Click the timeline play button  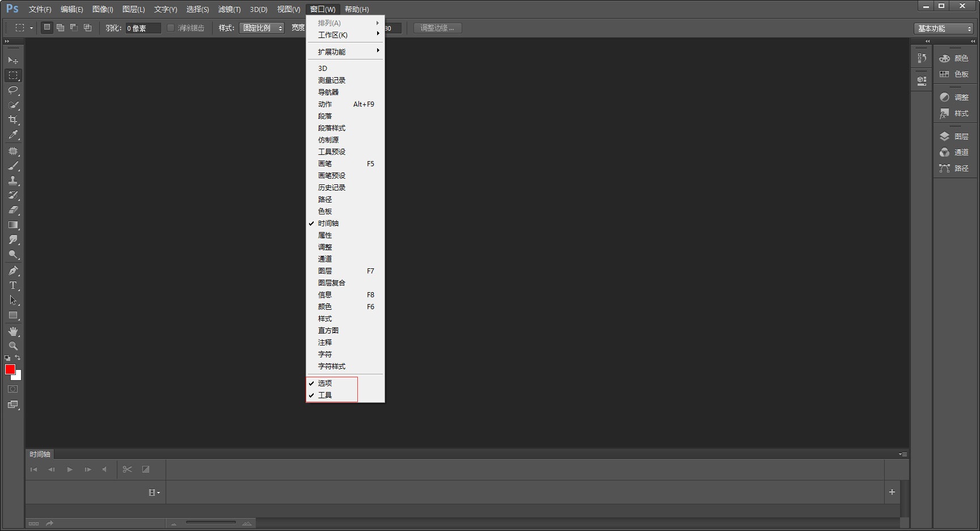(70, 469)
